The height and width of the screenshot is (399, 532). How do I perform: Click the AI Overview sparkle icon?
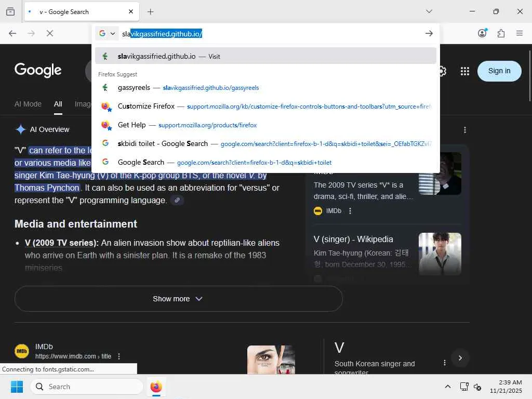(21, 129)
